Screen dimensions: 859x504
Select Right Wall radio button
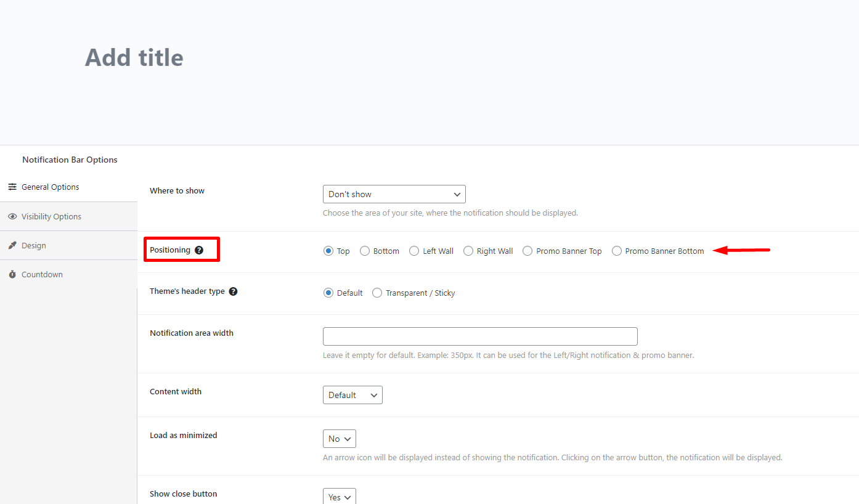click(x=468, y=251)
